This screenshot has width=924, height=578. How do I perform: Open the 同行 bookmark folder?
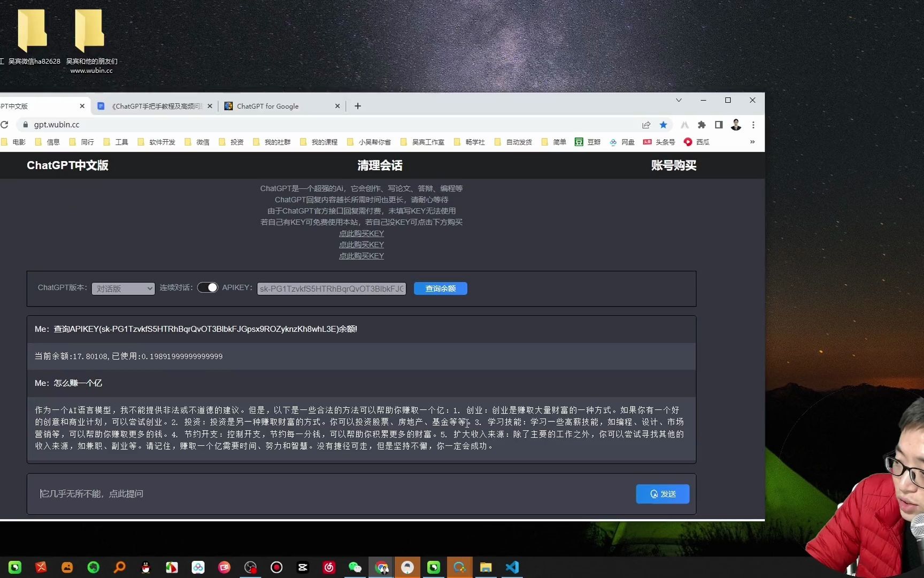point(81,142)
